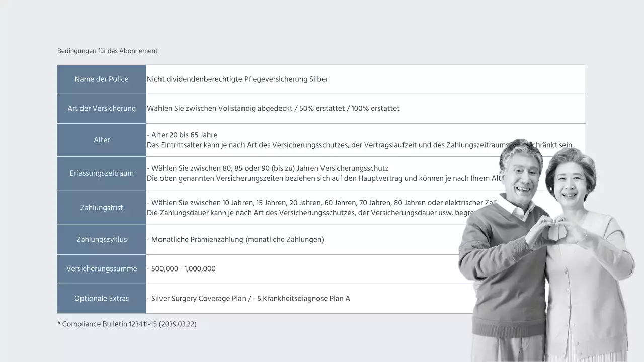This screenshot has width=644, height=362.
Task: Select the Erfassungszeitraum header cell
Action: click(x=101, y=173)
